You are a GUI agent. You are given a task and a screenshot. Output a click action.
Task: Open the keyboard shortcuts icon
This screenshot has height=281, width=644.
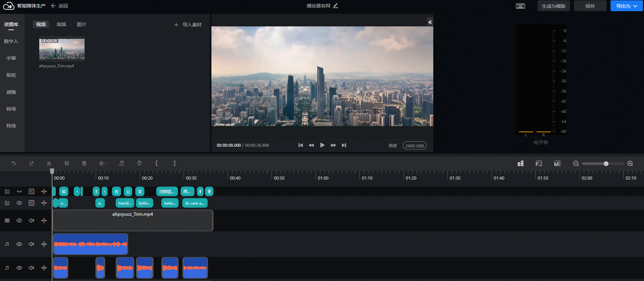click(521, 6)
